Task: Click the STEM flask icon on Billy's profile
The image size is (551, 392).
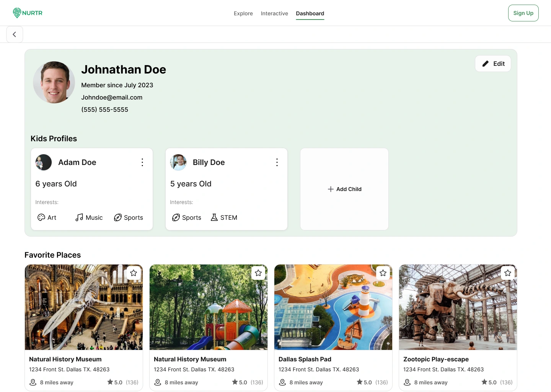Action: (x=214, y=217)
